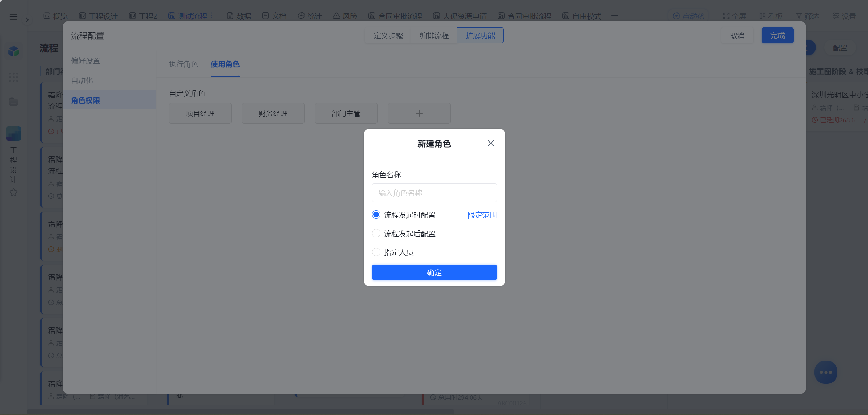Switch to 扩展功能 tab

coord(480,36)
